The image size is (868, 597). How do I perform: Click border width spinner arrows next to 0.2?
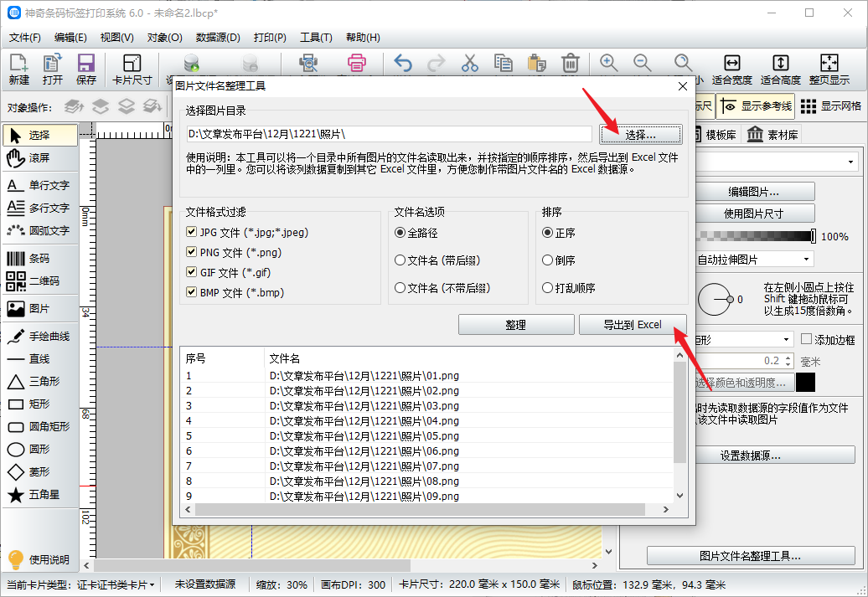tap(788, 361)
